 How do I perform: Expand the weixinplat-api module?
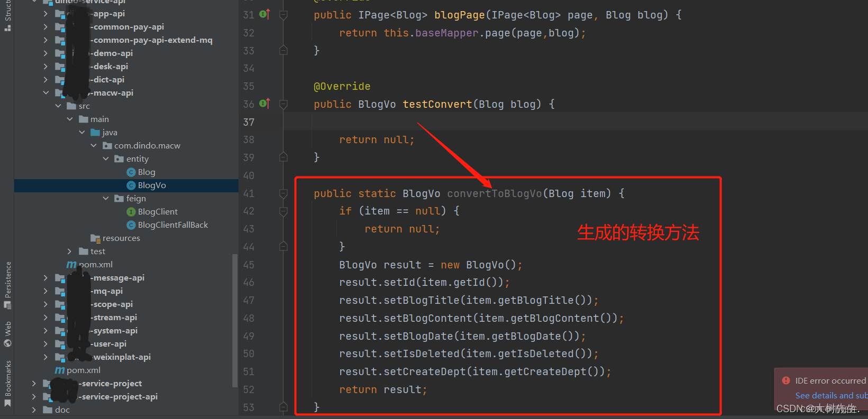coord(46,357)
